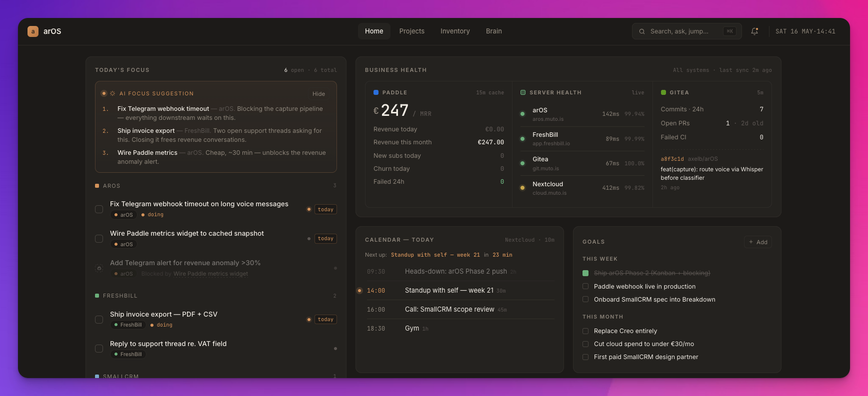Check off Fix Telegram webhook timeout task
Screen dimensions: 868x396
pos(99,209)
